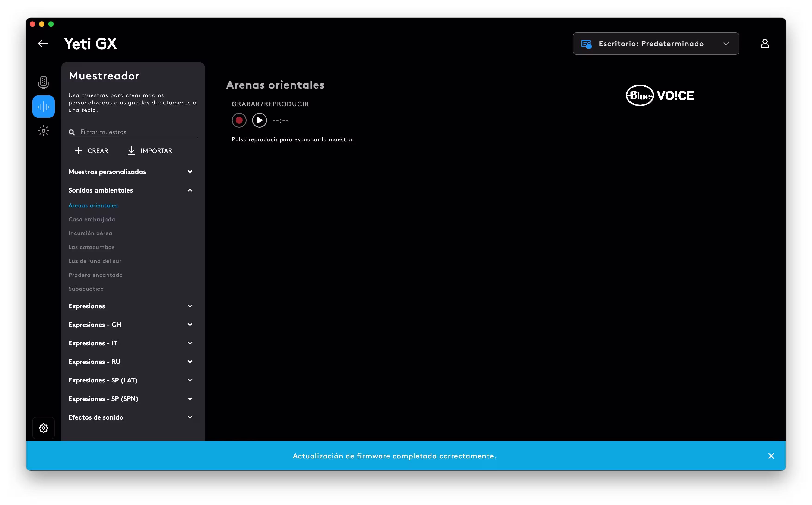The image size is (812, 505).
Task: Import a sample with IMPORTAR
Action: [150, 151]
